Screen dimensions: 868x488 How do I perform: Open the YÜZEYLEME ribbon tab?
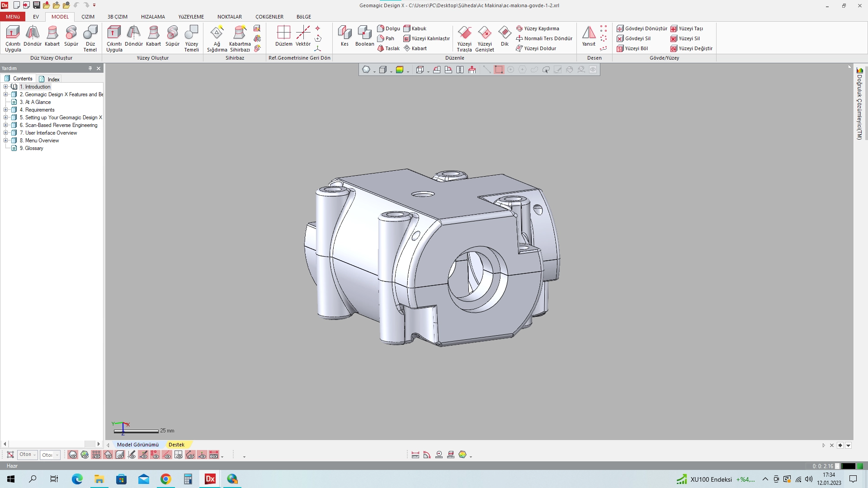coord(191,17)
